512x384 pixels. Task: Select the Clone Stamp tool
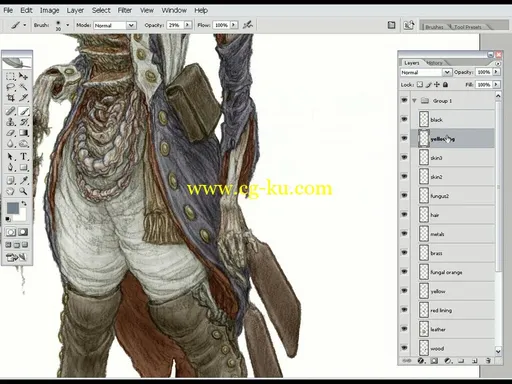pyautogui.click(x=11, y=122)
